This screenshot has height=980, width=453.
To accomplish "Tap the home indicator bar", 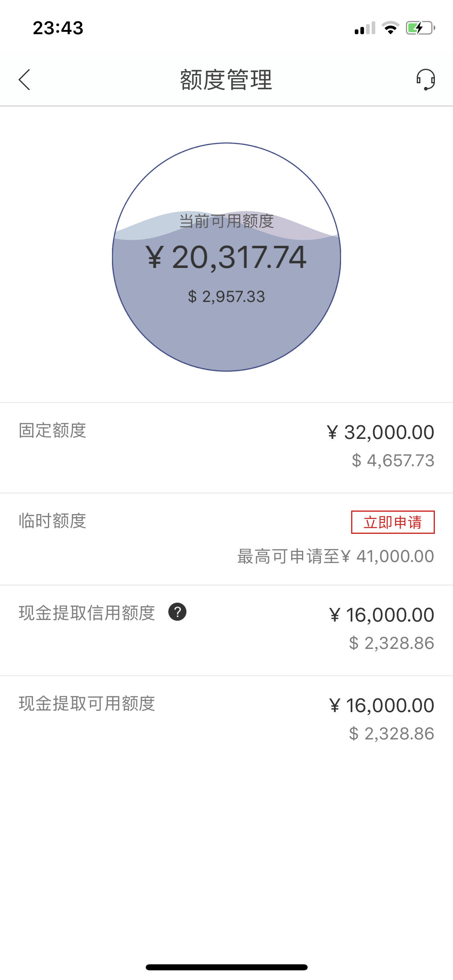I will [227, 967].
